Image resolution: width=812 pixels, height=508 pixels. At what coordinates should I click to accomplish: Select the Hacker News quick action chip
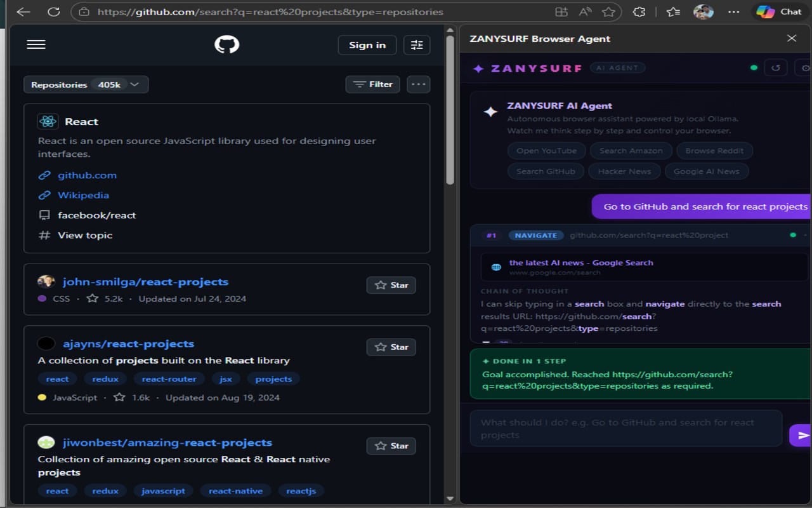[x=624, y=171]
